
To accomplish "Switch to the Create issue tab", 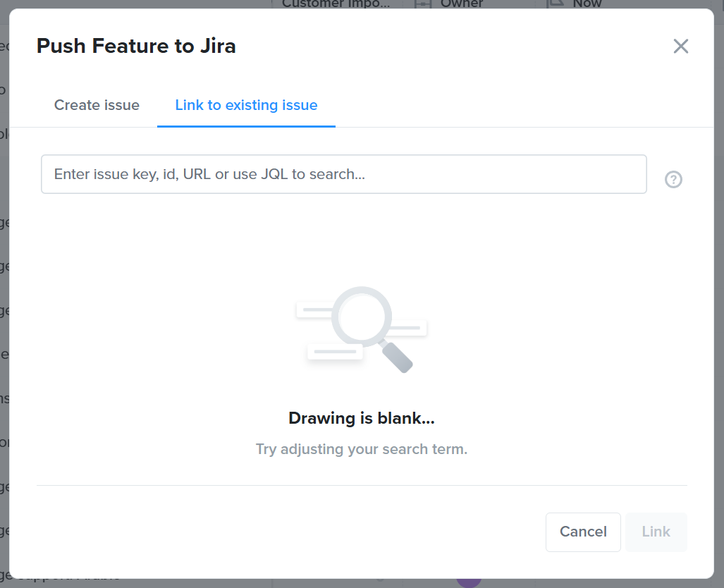I will click(97, 105).
